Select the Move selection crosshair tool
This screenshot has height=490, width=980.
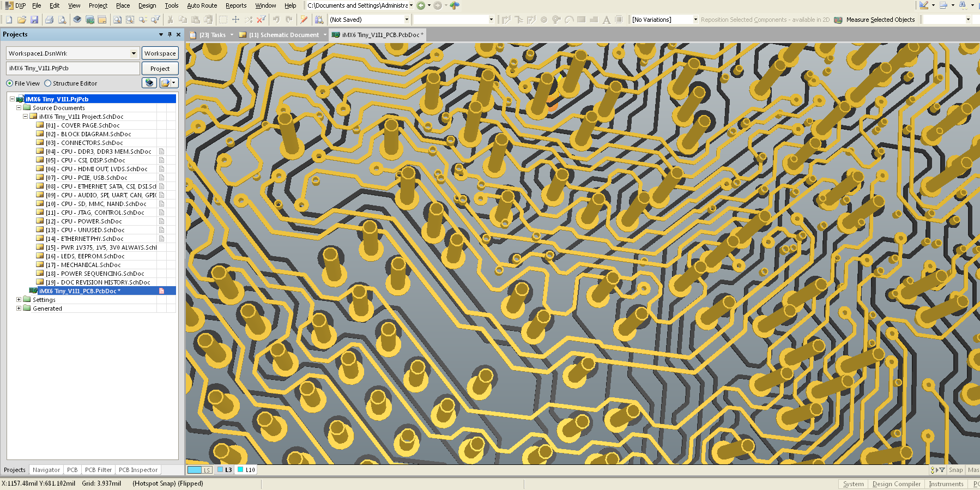point(235,20)
